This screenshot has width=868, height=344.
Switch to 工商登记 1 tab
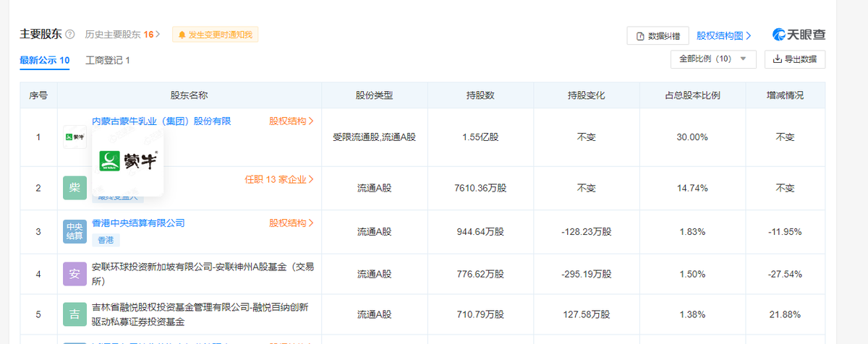click(x=108, y=60)
